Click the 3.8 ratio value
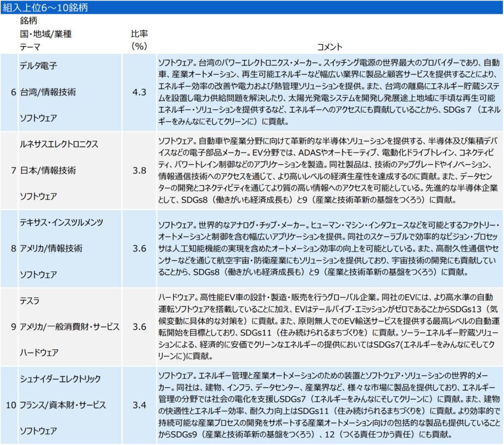The height and width of the screenshot is (445, 504). click(x=139, y=170)
